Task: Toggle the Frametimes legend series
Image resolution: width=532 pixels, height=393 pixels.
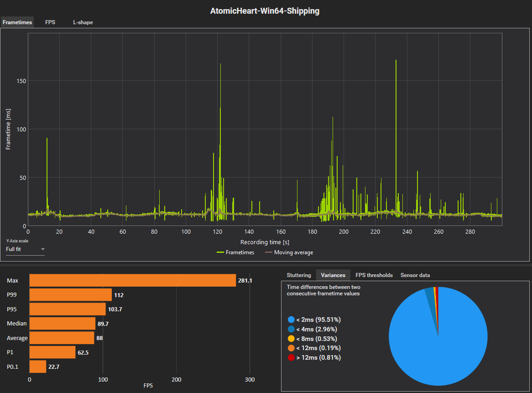Action: pyautogui.click(x=235, y=252)
